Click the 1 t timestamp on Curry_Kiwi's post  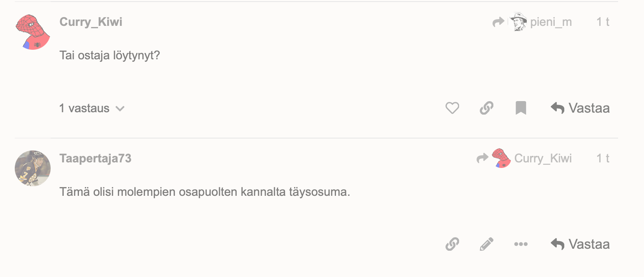coord(603,22)
